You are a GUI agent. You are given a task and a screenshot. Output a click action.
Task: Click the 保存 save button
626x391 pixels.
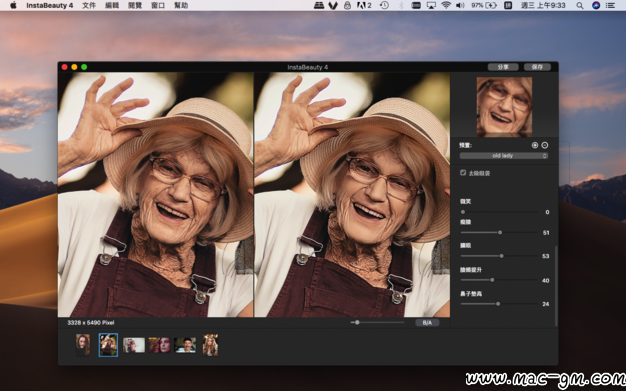click(537, 67)
